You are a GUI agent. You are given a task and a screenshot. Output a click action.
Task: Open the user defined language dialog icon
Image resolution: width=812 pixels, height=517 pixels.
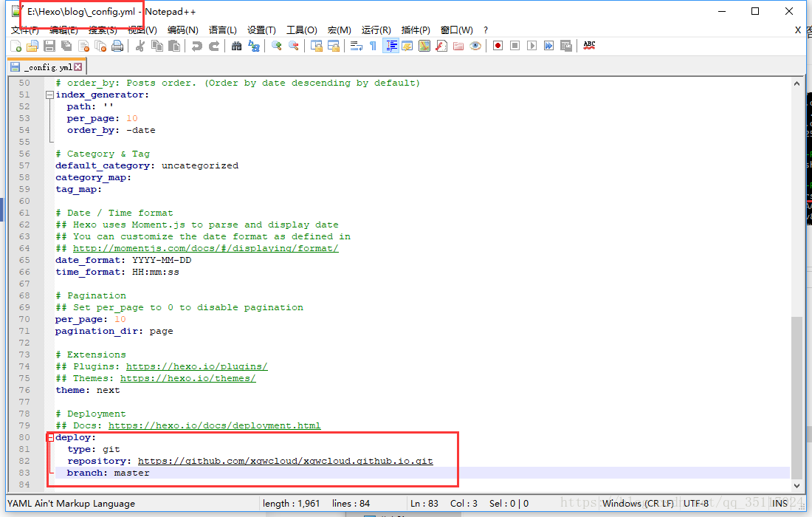coord(407,46)
